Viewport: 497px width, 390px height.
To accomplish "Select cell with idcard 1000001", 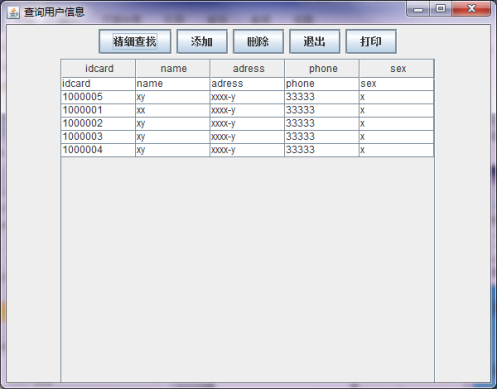I will coord(98,110).
